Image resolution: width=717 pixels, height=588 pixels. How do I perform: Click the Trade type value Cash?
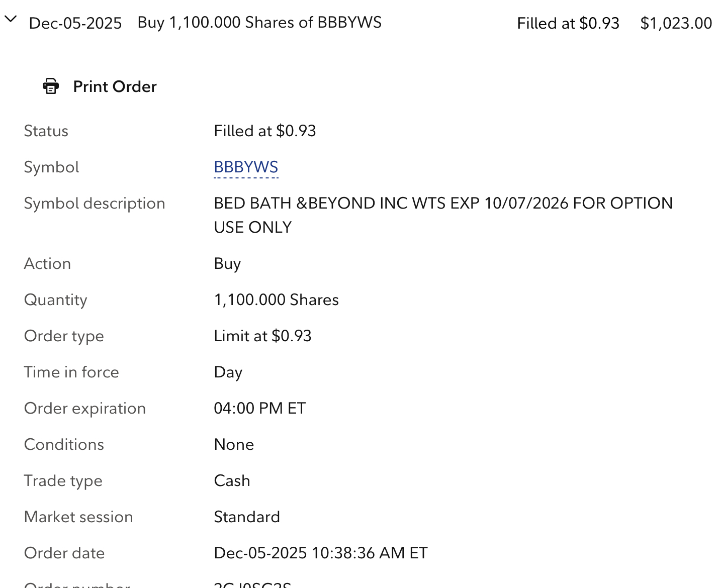(x=232, y=481)
